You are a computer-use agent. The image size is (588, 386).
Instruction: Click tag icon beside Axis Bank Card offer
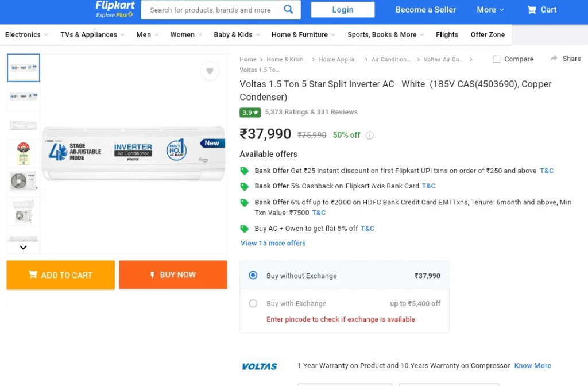[x=245, y=187]
